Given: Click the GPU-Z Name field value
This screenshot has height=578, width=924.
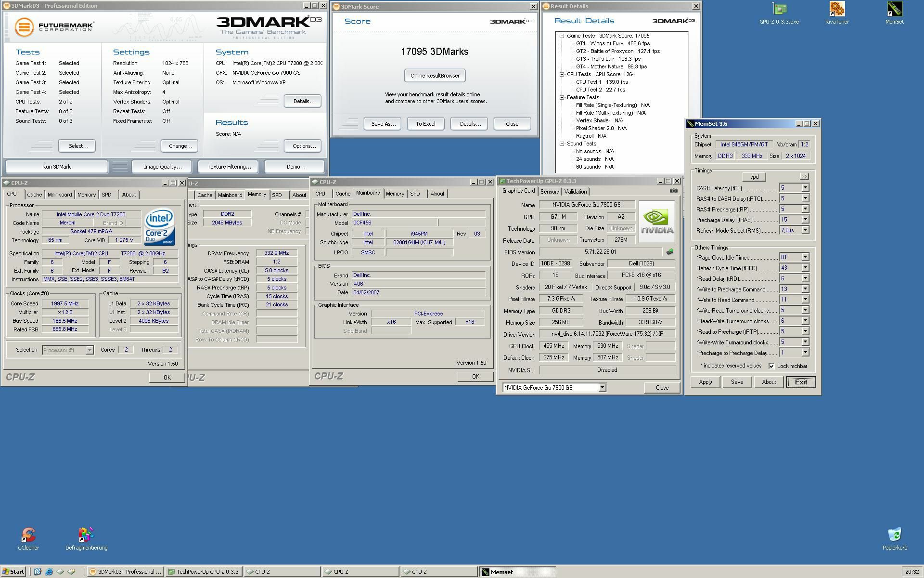Looking at the screenshot, I should [587, 205].
